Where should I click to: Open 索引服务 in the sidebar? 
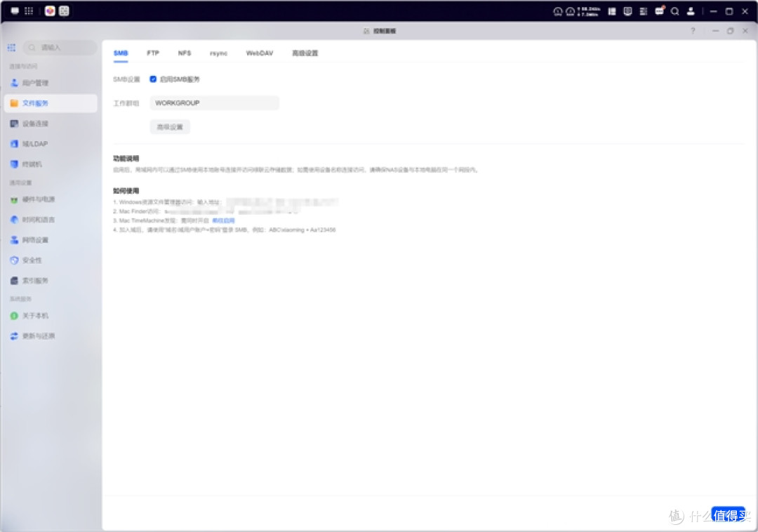pyautogui.click(x=51, y=281)
